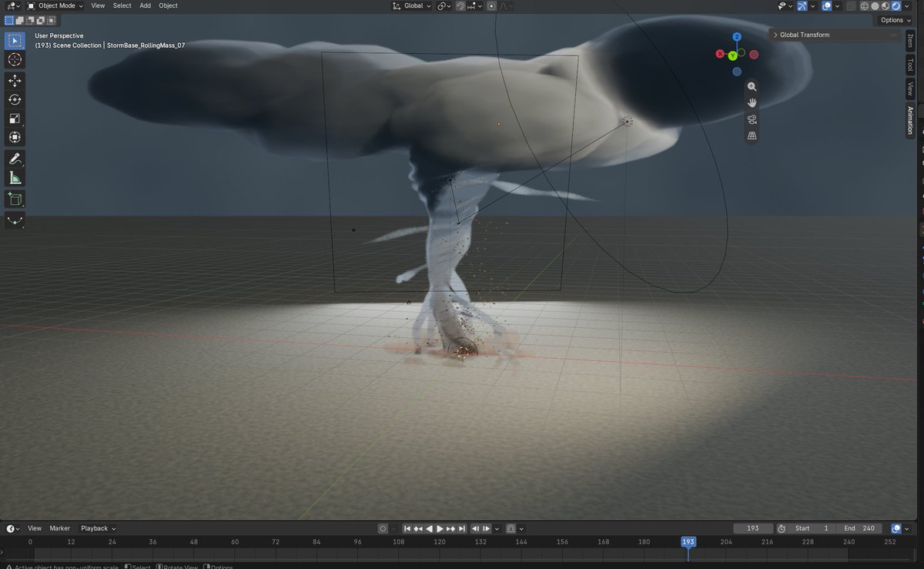Switch perspective/orthographic grid icon
The width and height of the screenshot is (924, 569).
click(x=752, y=136)
